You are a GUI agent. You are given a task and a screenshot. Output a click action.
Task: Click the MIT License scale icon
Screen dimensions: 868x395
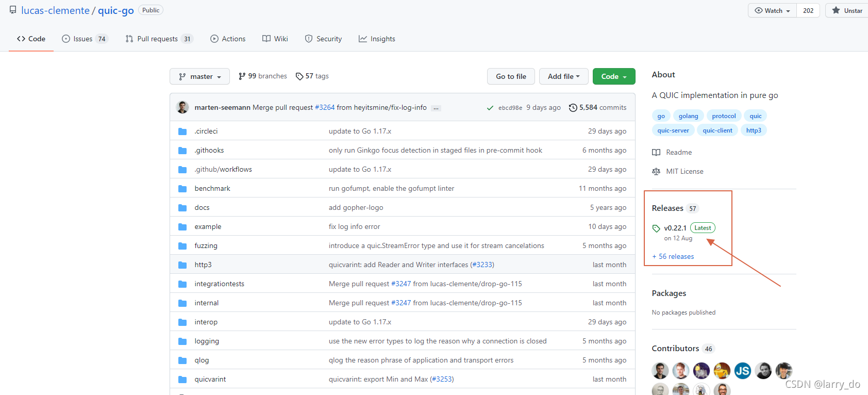point(656,171)
